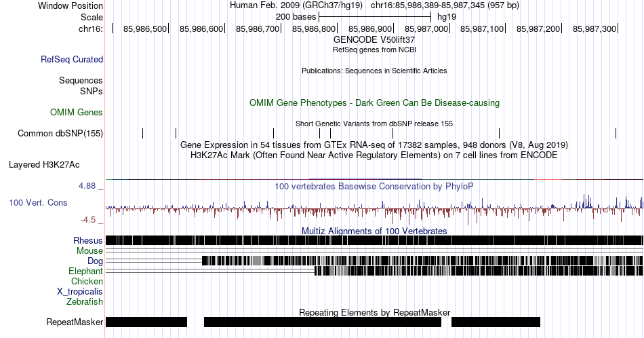The width and height of the screenshot is (644, 338).
Task: Click the long middle RepeatMasker block
Action: (323, 322)
